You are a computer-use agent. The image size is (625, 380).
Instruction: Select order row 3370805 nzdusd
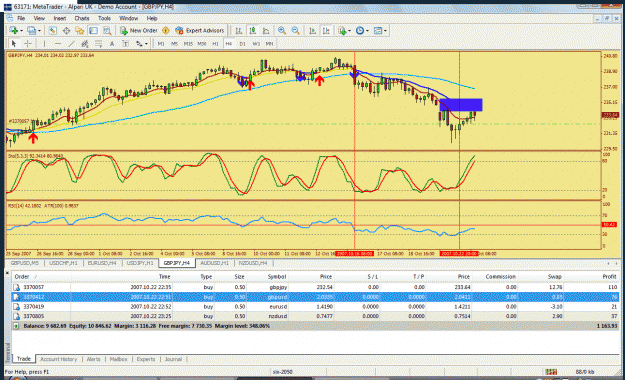(316, 316)
